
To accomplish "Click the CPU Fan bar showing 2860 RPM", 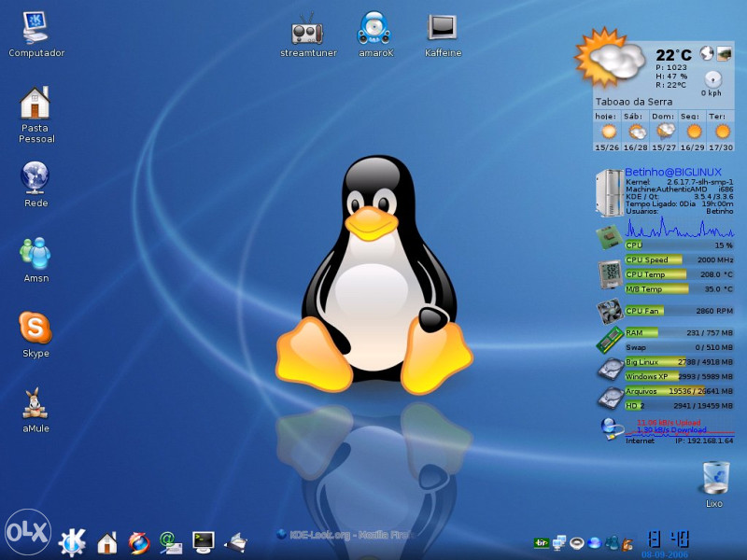I will click(x=679, y=311).
